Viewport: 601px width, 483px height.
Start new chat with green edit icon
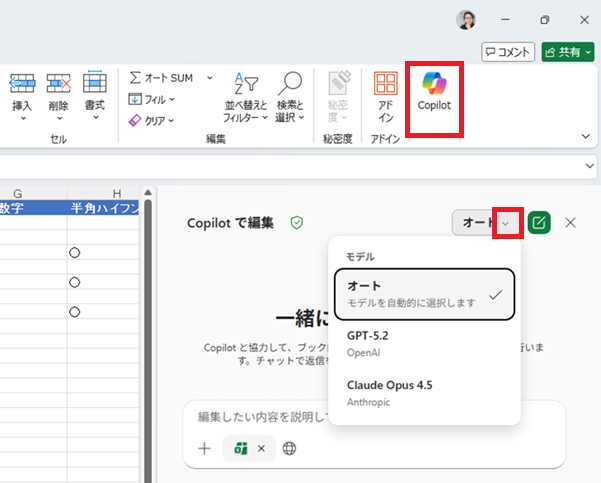pos(539,223)
